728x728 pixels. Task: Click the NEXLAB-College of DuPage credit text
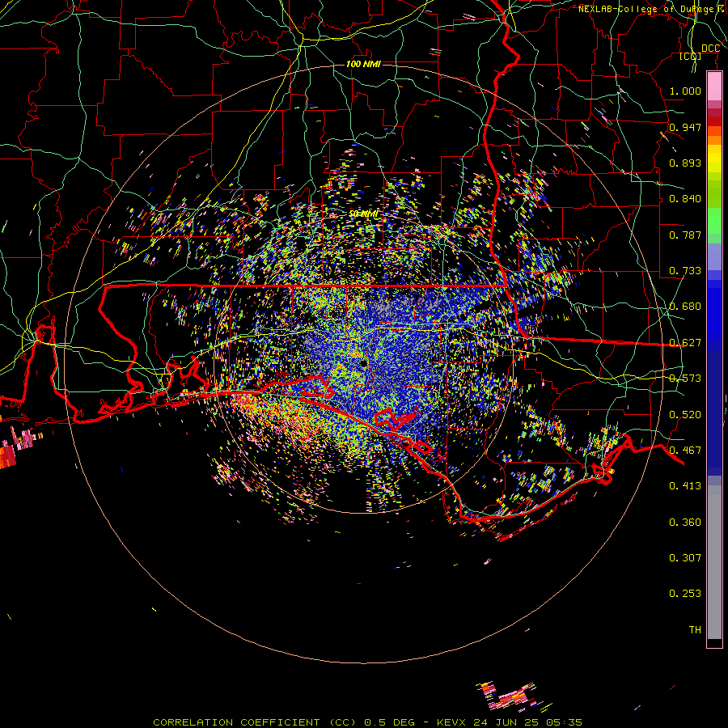coord(651,9)
